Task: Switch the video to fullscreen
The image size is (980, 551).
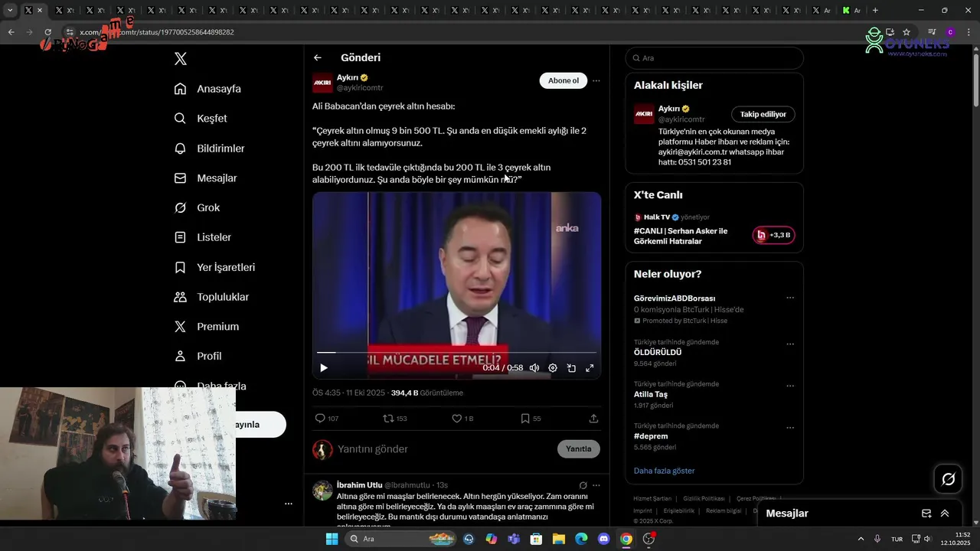Action: coord(590,368)
